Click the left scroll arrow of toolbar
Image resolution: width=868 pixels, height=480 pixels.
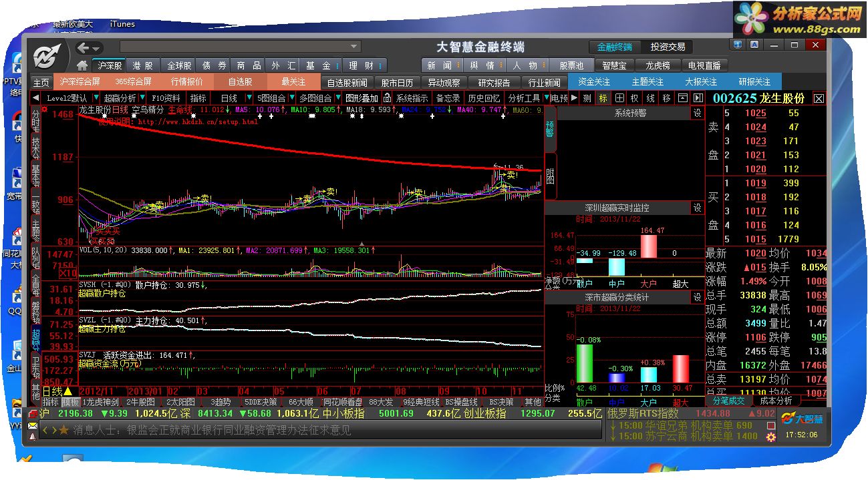click(35, 98)
